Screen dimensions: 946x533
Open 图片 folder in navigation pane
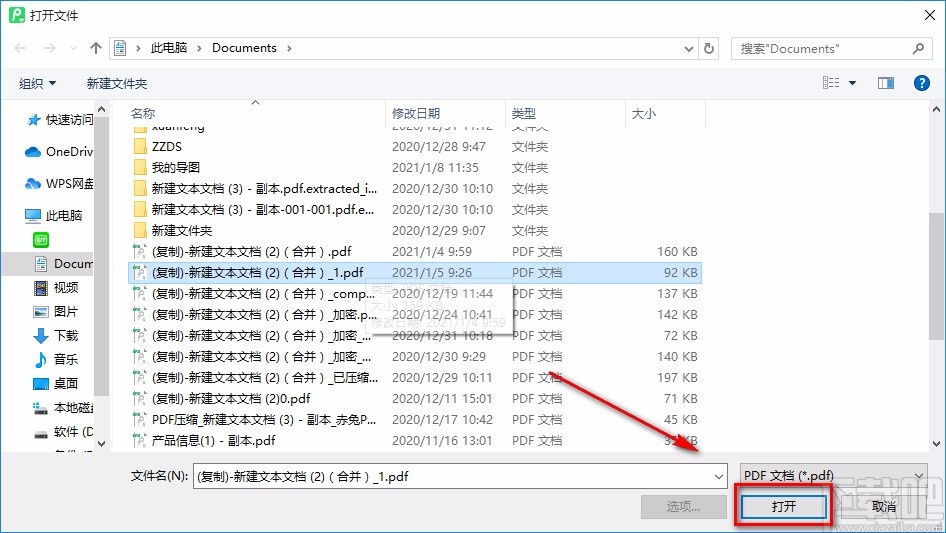pyautogui.click(x=56, y=311)
